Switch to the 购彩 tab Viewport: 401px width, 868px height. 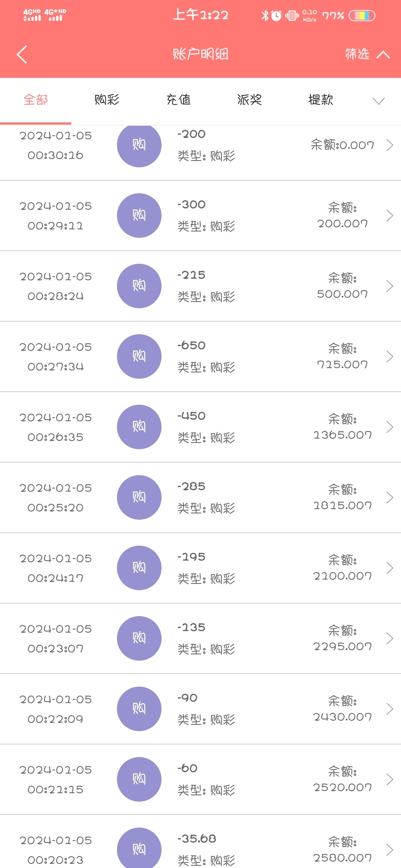click(x=107, y=100)
